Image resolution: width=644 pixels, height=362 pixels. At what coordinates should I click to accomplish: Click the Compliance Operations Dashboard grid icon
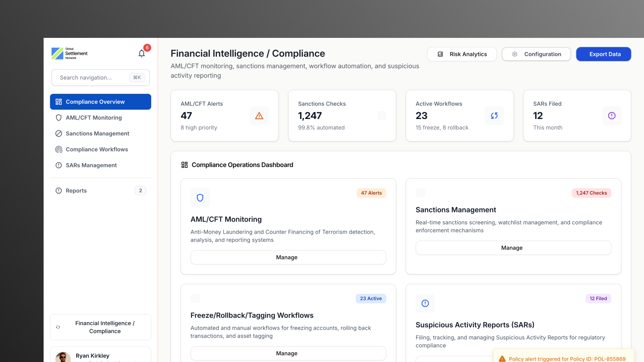click(184, 165)
